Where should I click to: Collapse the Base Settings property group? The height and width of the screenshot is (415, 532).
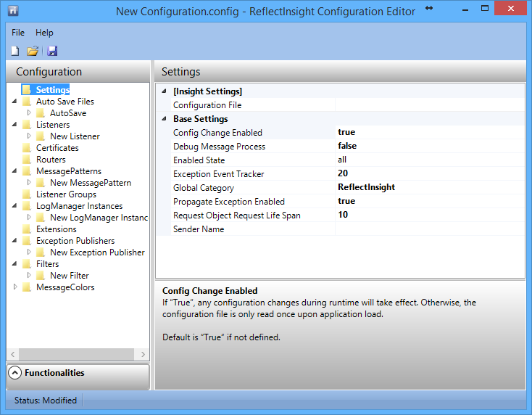(x=165, y=119)
